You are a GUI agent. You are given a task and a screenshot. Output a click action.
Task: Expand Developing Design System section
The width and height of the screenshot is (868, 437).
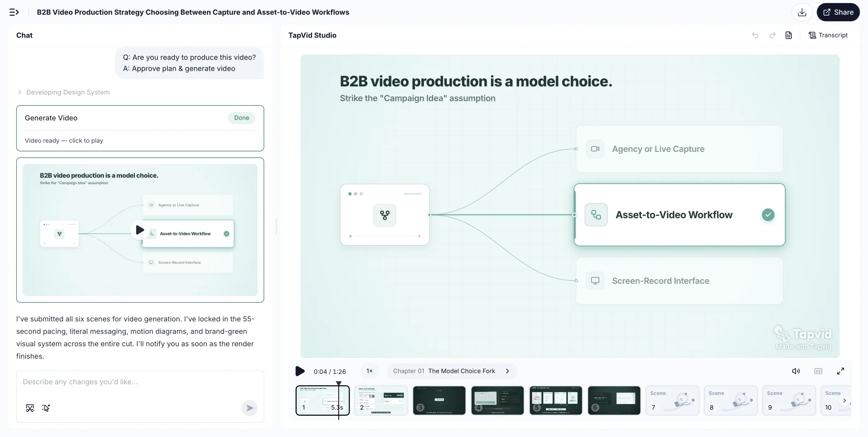[64, 92]
